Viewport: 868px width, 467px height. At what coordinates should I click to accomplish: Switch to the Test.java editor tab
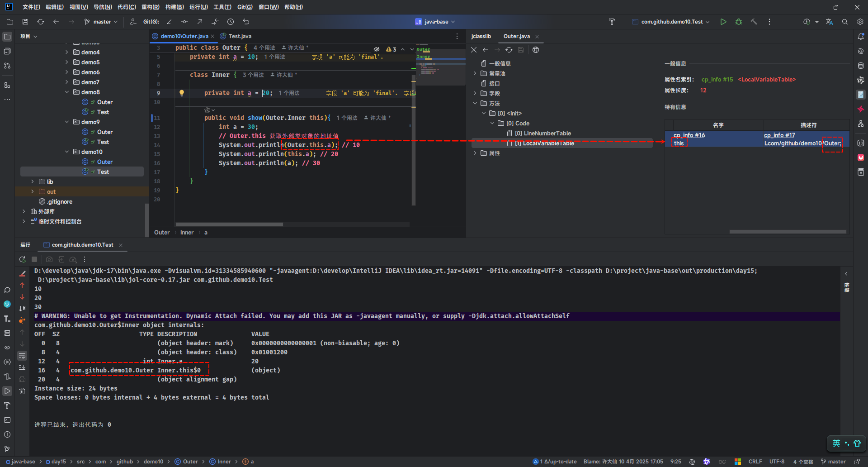(240, 36)
